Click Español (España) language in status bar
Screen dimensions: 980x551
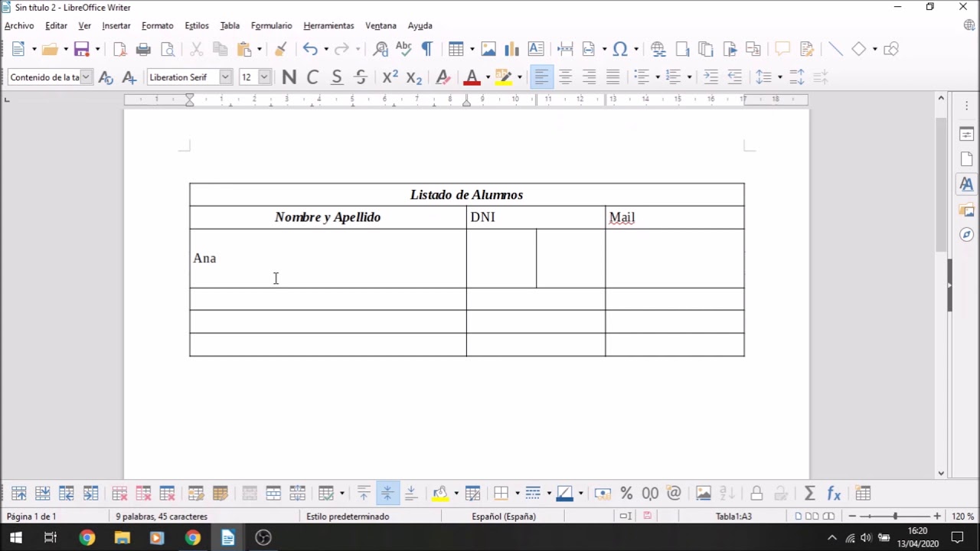(504, 517)
